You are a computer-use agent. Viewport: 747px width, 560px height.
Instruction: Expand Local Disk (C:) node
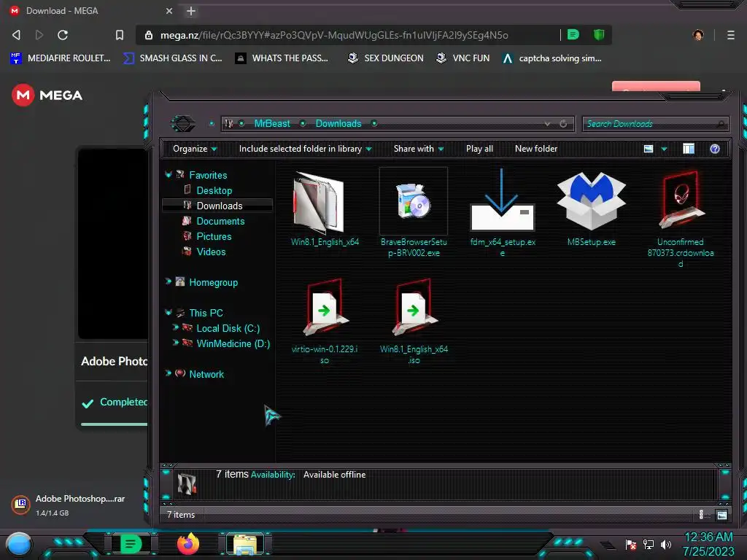(175, 327)
